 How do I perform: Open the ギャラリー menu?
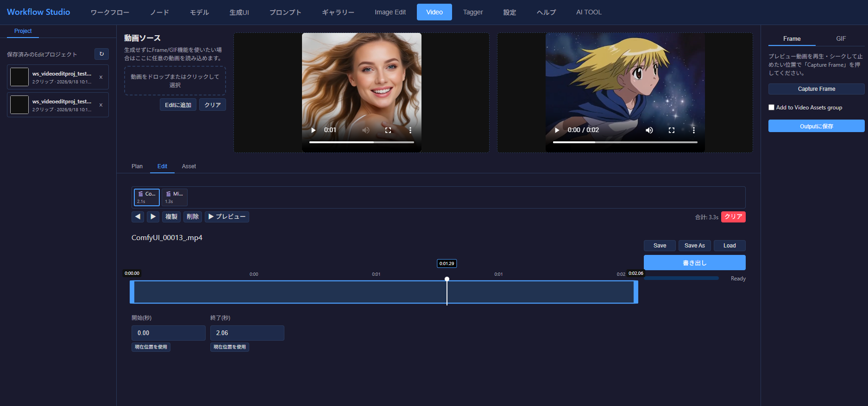click(x=338, y=12)
